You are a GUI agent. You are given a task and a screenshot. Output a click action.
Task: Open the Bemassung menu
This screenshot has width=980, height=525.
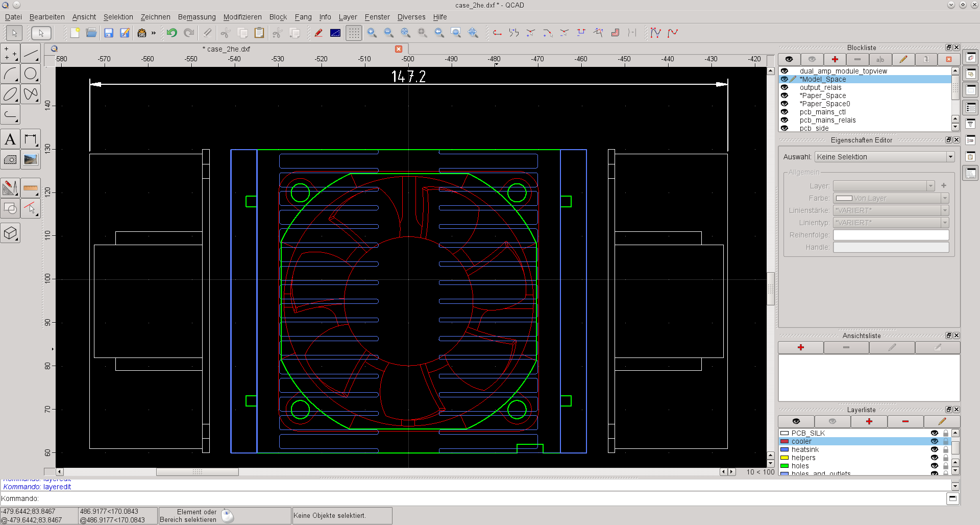click(x=197, y=17)
